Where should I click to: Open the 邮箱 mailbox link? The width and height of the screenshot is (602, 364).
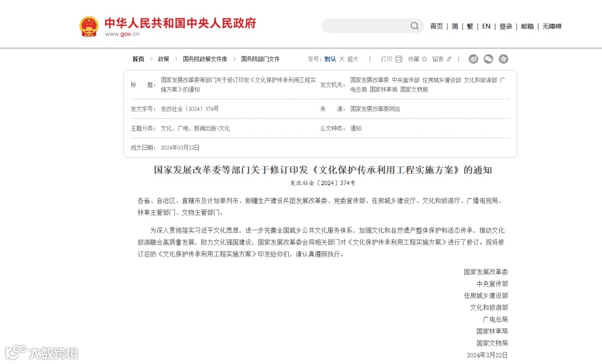pos(527,26)
